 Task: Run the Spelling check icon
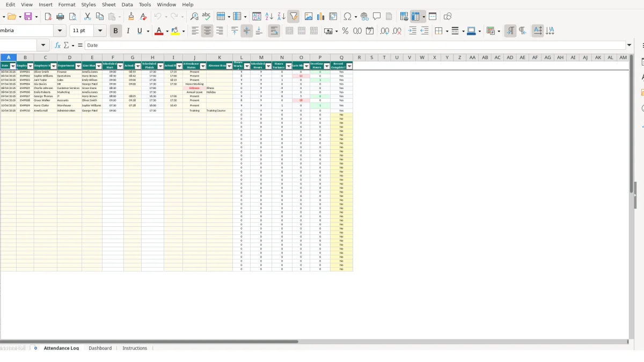[x=206, y=17]
